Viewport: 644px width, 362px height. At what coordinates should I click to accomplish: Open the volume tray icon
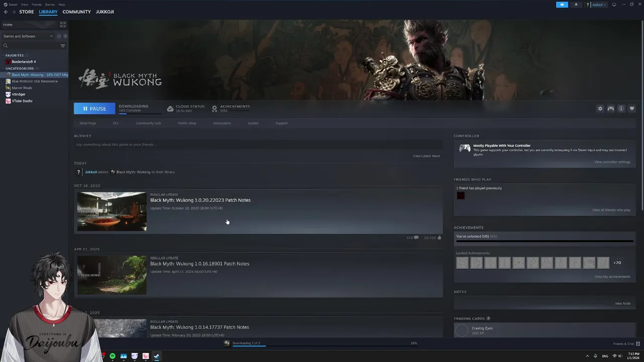point(620,356)
